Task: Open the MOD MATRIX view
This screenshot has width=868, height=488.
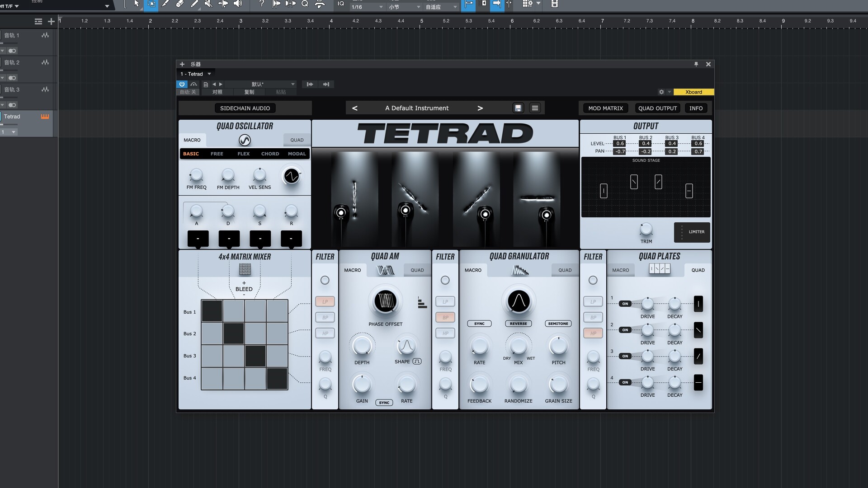Action: (x=606, y=108)
